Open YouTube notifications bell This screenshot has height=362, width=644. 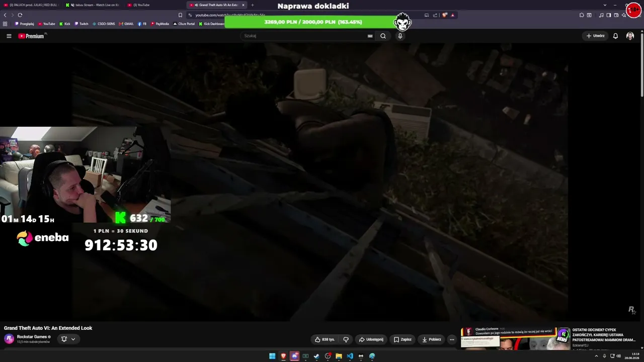pyautogui.click(x=615, y=36)
